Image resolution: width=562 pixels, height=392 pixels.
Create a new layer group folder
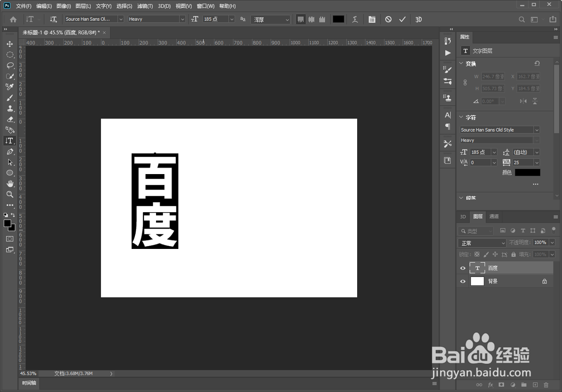coord(524,385)
